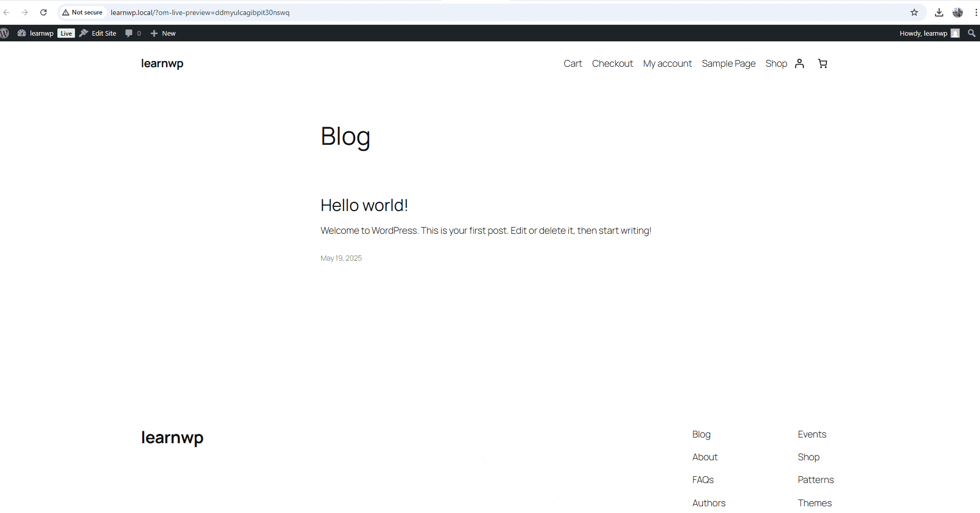Expand the Howdy, learnwp account menu
The height and width of the screenshot is (513, 980).
click(x=929, y=33)
